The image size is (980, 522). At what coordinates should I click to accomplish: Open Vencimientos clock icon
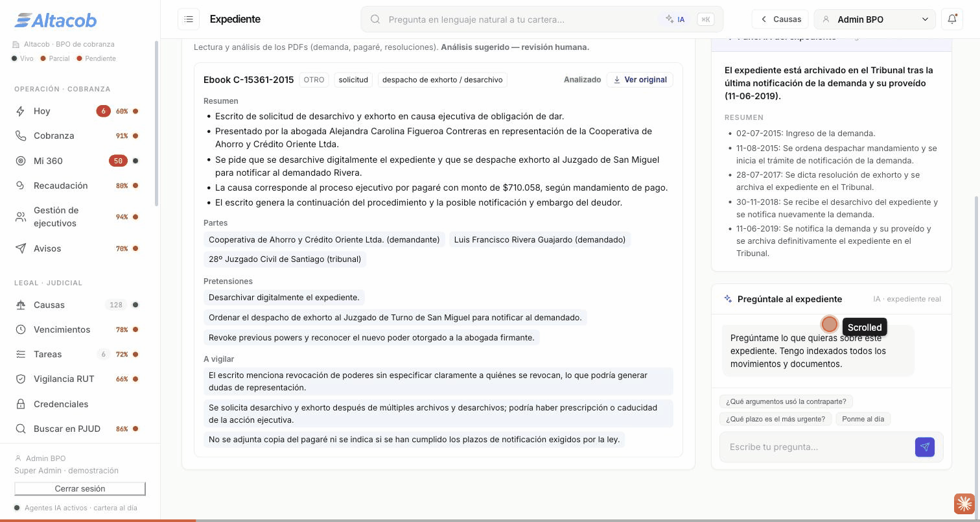[x=21, y=329]
